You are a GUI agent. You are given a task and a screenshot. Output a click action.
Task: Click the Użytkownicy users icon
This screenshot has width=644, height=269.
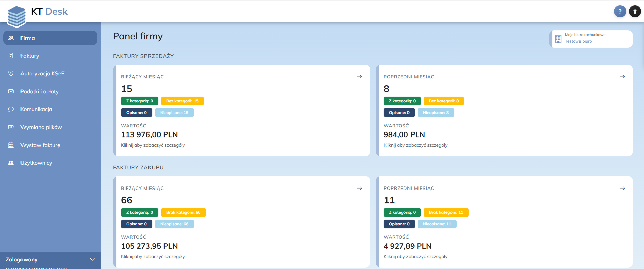click(11, 163)
